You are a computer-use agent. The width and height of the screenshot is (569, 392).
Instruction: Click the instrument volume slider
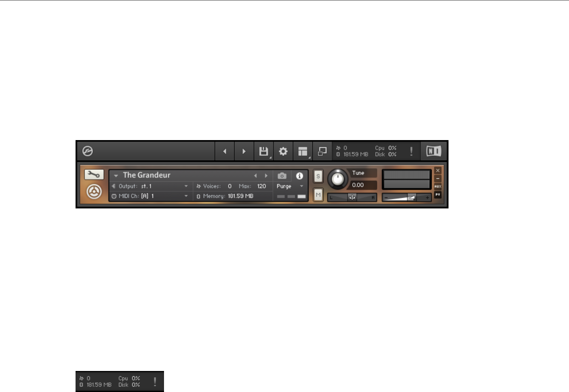click(x=406, y=197)
